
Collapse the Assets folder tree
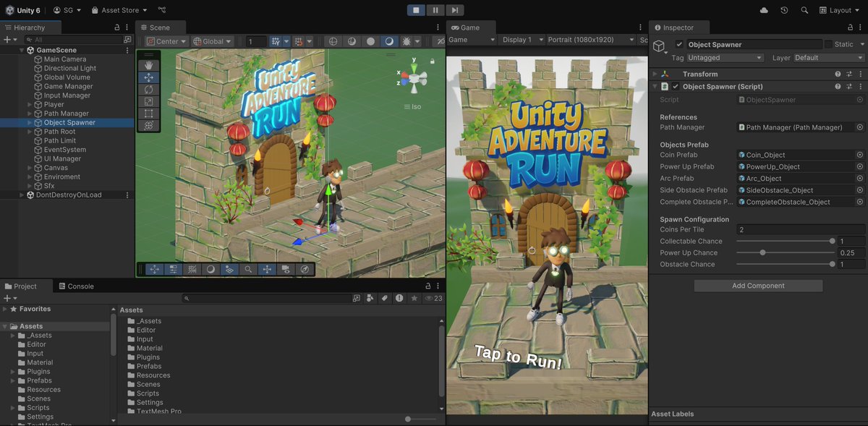pos(4,327)
